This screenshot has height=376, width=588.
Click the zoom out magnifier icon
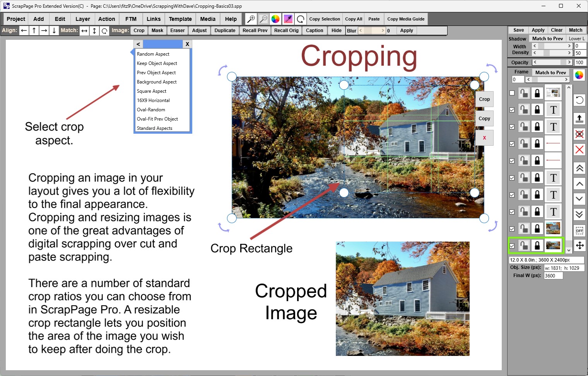point(263,19)
